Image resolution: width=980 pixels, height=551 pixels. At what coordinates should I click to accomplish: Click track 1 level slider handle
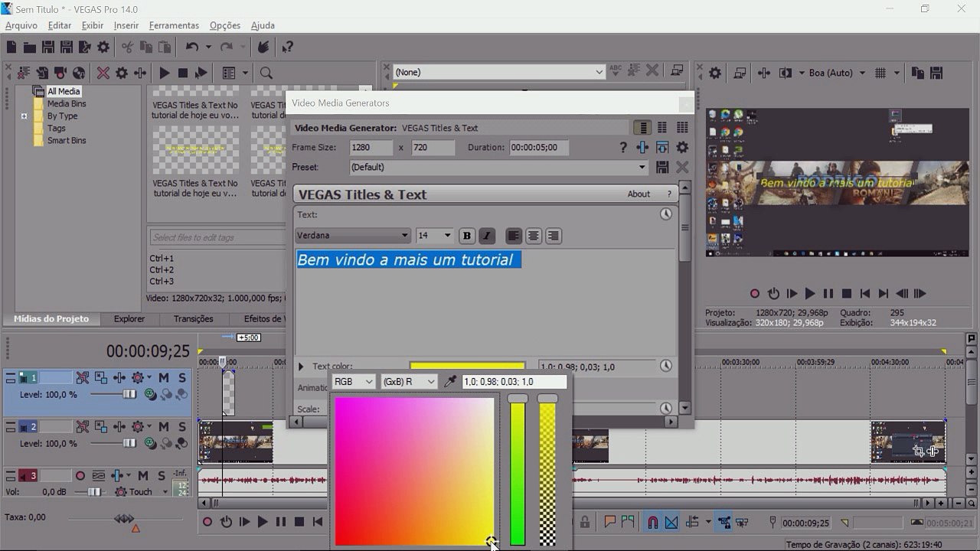129,394
